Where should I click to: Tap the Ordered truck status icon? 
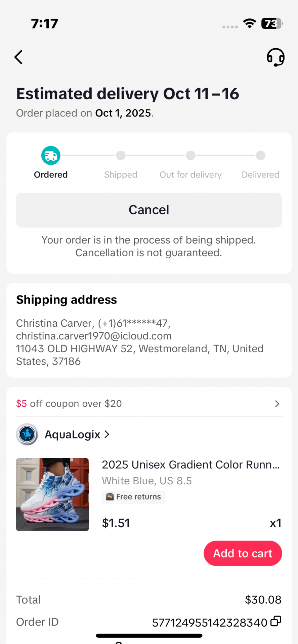pos(51,156)
